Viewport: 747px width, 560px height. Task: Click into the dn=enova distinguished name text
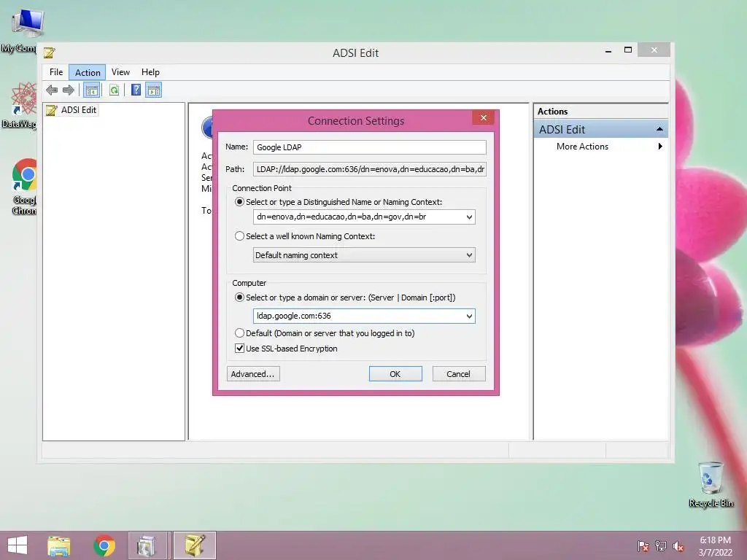click(341, 217)
